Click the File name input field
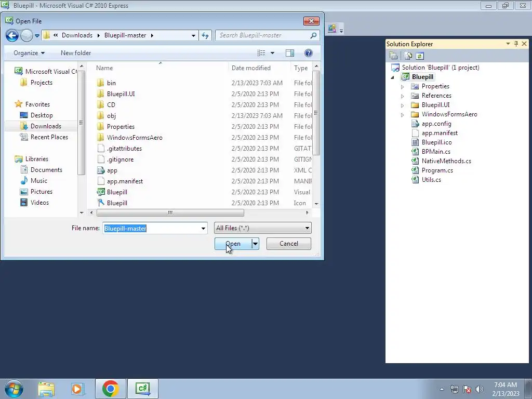 pos(151,229)
